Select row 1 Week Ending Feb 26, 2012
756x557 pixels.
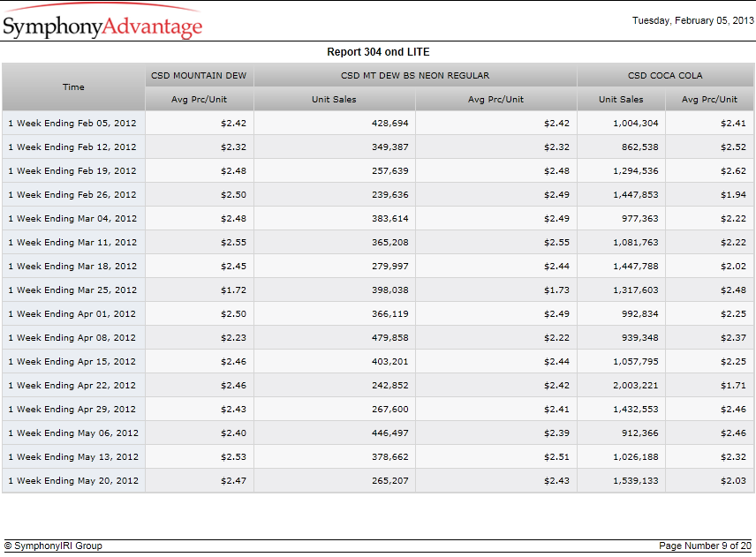click(x=378, y=195)
